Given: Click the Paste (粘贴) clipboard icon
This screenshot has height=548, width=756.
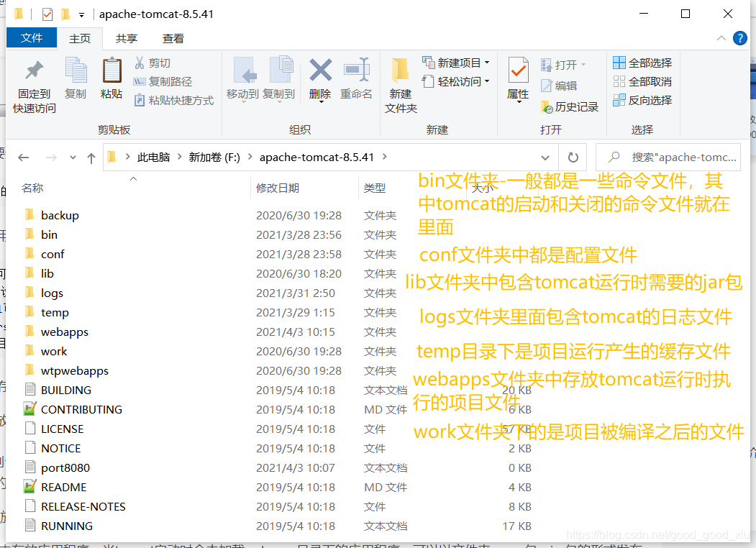Looking at the screenshot, I should tap(112, 70).
